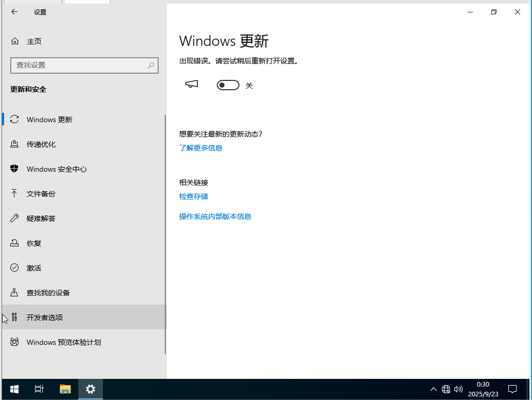Viewport: 532px width, 400px height.
Task: Minimize the Settings window
Action: point(470,12)
